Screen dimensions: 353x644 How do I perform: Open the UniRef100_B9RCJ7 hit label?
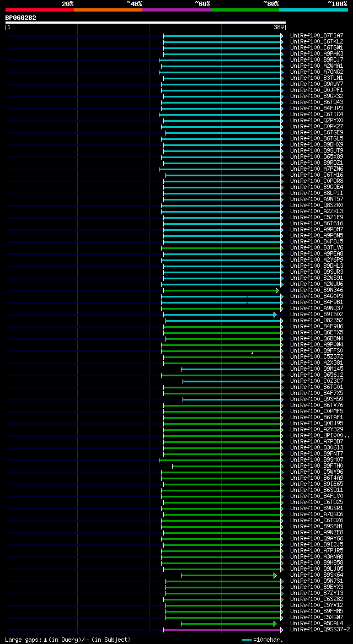coord(317,60)
